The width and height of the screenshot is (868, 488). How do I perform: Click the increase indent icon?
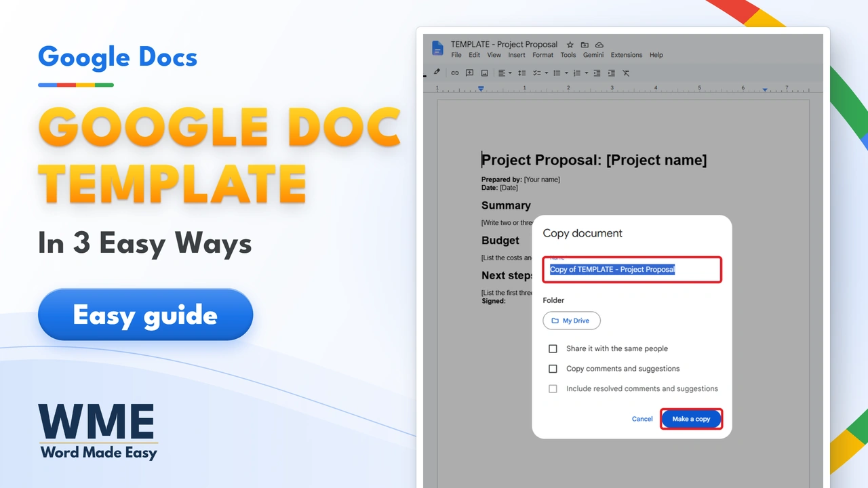(612, 73)
